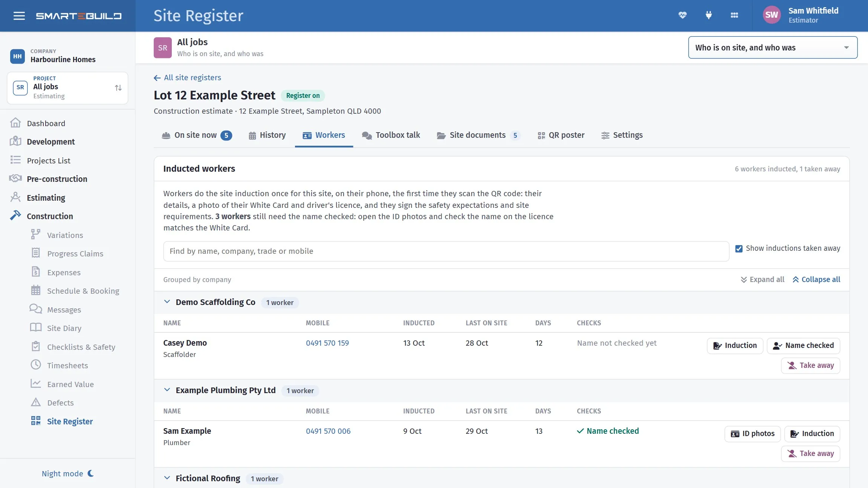Open the 'Who is on site, and who was' dropdown
Viewport: 868px width, 488px height.
point(773,47)
